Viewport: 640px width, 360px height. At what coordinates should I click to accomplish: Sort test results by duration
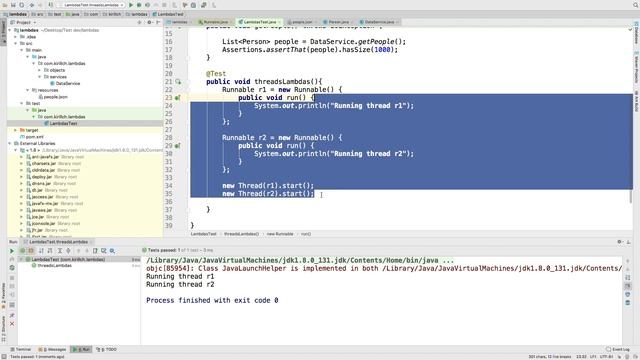tap(50, 251)
